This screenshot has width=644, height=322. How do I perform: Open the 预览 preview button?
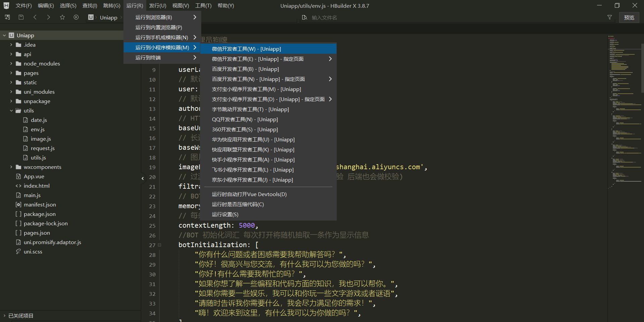tap(629, 17)
